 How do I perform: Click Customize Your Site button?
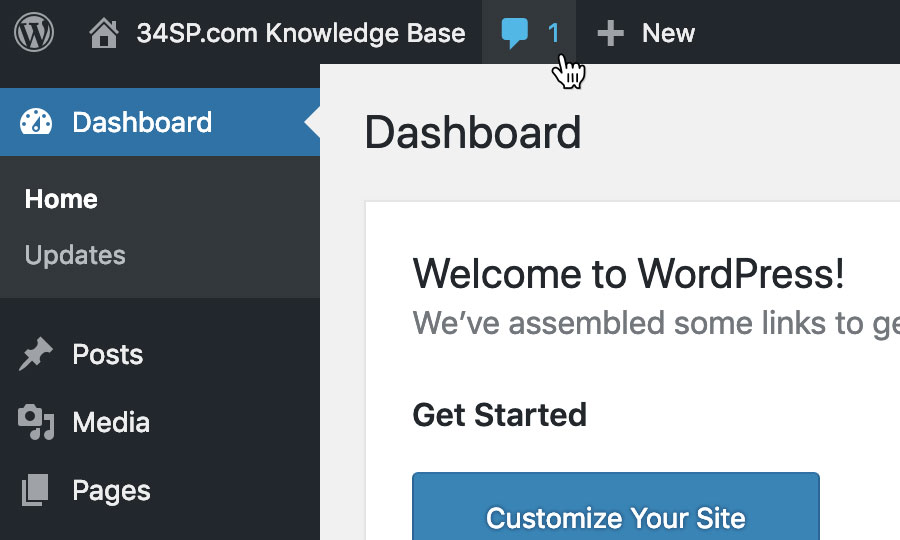(x=616, y=506)
